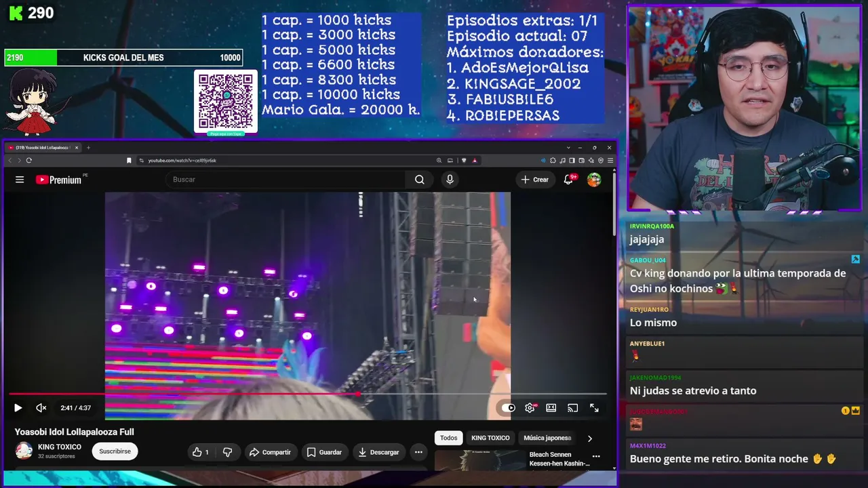Click chat username ANYEBLUE1
The image size is (868, 488).
[647, 344]
